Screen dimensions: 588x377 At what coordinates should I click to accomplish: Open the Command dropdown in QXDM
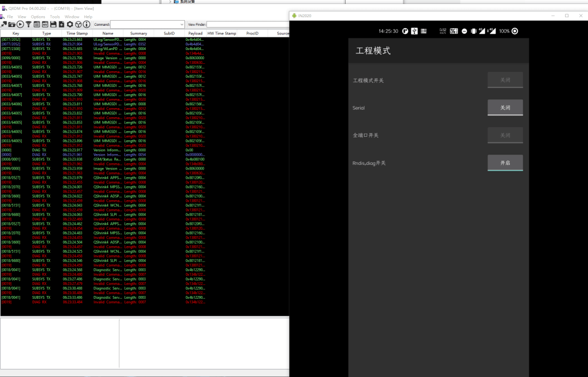point(182,25)
